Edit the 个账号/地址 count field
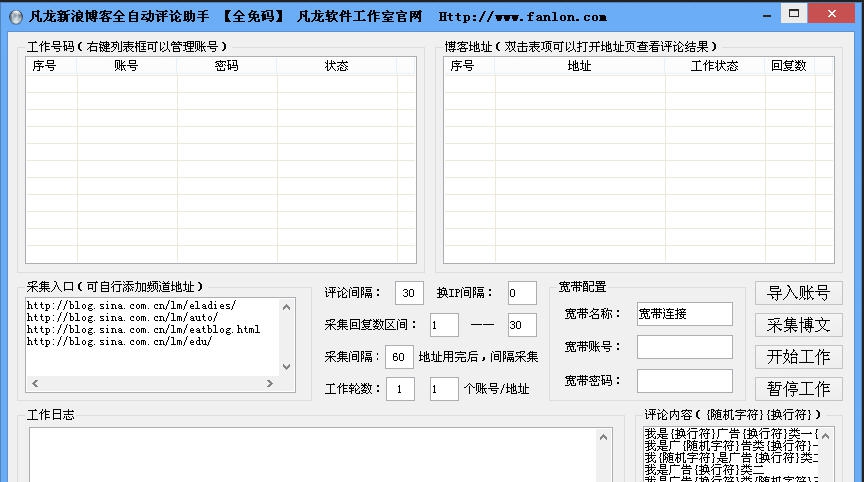The width and height of the screenshot is (864, 482). pos(444,389)
